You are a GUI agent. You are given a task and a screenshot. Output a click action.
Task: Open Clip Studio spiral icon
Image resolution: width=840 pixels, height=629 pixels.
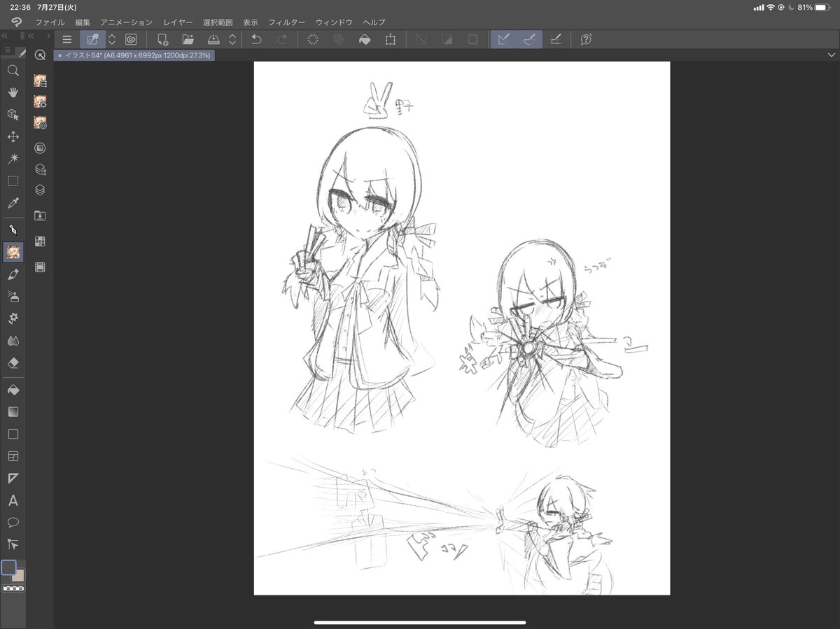(131, 39)
